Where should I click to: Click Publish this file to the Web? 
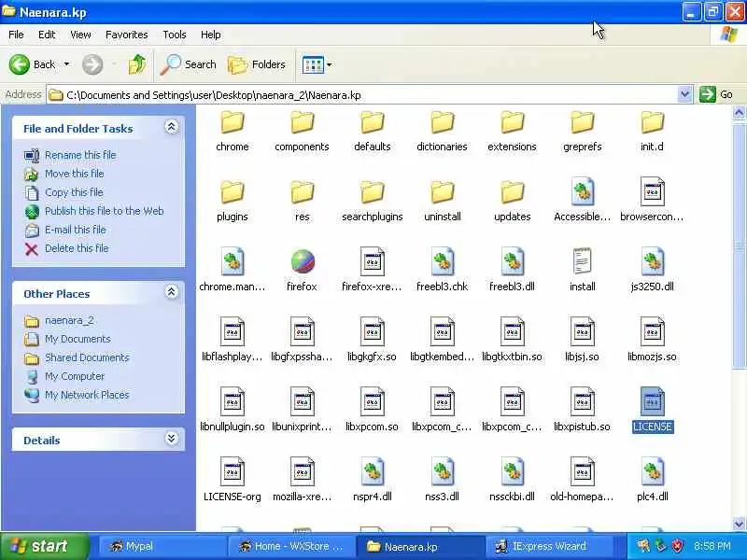(x=105, y=211)
